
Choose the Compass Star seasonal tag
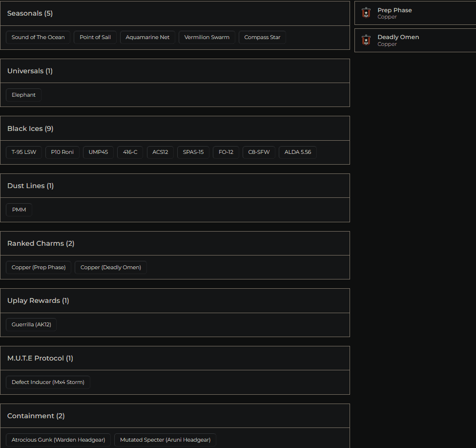click(x=262, y=38)
